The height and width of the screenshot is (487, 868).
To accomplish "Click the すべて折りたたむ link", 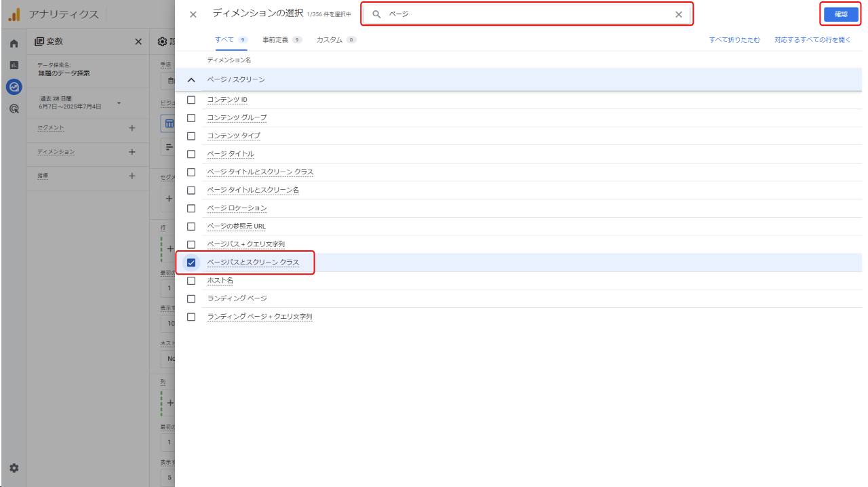I will tap(734, 40).
